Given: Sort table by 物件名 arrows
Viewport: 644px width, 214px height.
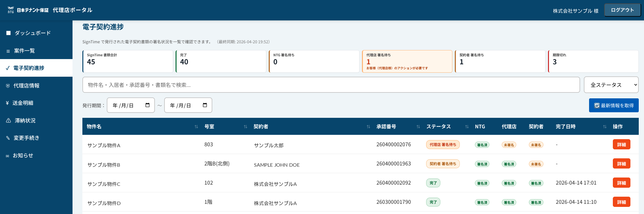Looking at the screenshot, I should (x=196, y=126).
